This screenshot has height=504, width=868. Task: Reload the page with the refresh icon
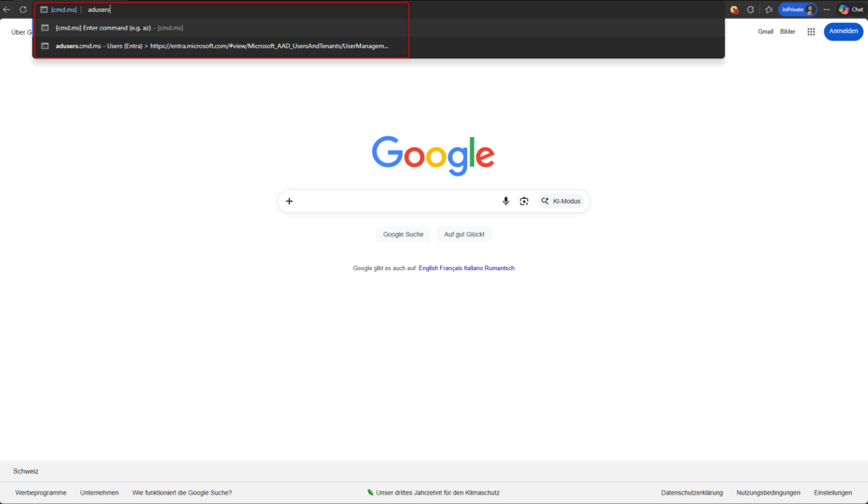pos(23,9)
